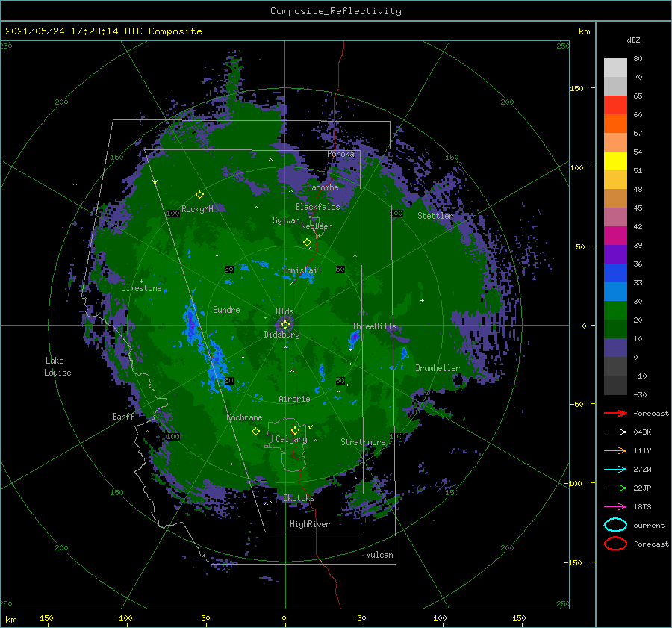Click the asterisk marker above Limestone
The image size is (672, 628).
(141, 282)
